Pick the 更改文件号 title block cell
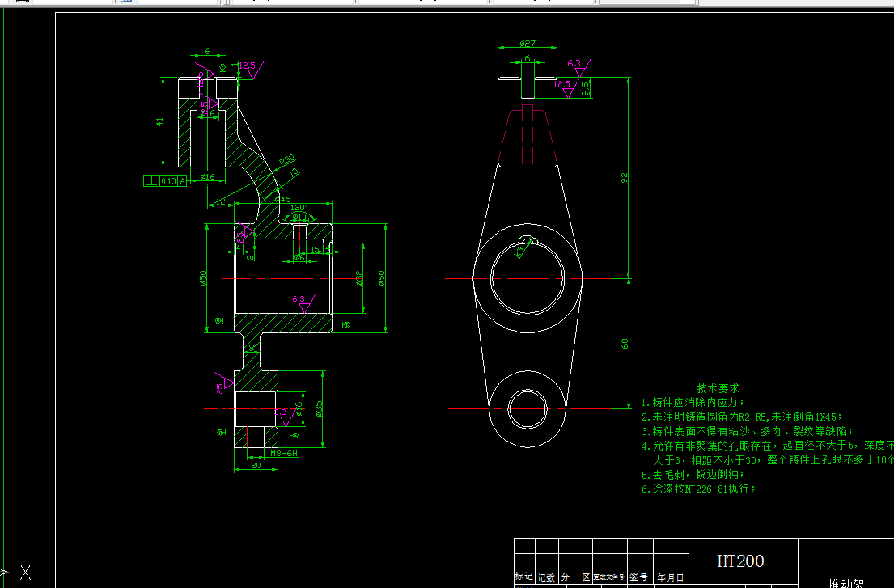The width and height of the screenshot is (894, 588). [x=609, y=577]
